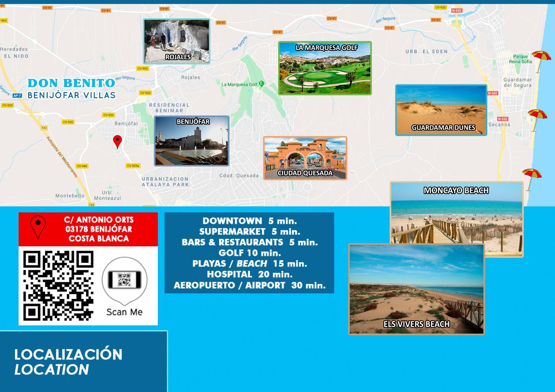
Task: Click the La Marquesa Golf map marker
Action: point(261,84)
